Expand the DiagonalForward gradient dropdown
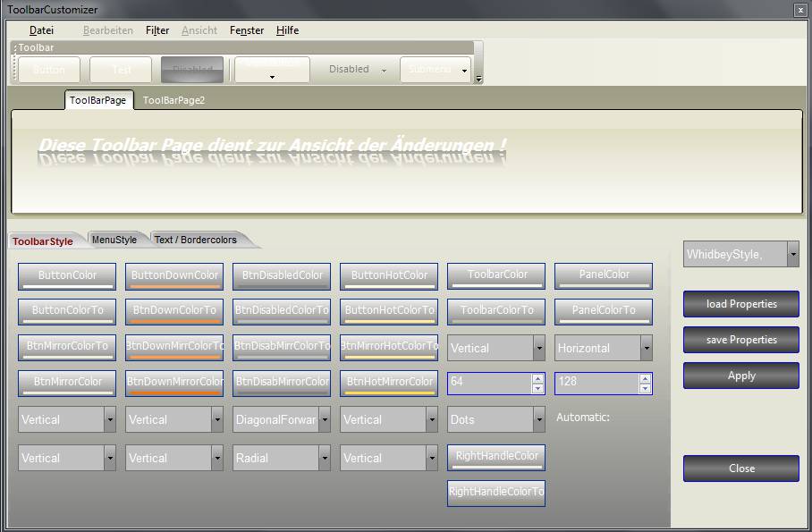 click(x=324, y=419)
